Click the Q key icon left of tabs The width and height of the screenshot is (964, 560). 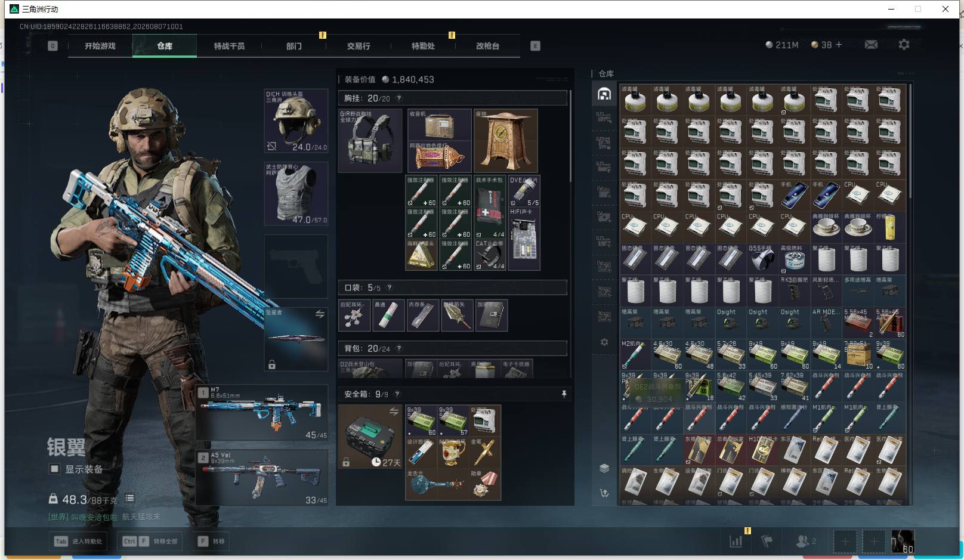tap(52, 46)
